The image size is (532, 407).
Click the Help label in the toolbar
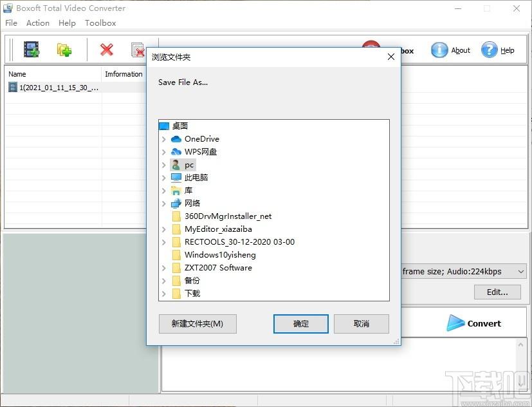(507, 50)
